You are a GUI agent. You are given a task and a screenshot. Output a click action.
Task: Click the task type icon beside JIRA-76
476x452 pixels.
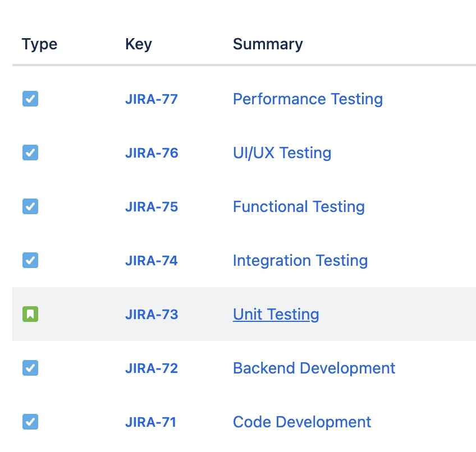point(30,153)
